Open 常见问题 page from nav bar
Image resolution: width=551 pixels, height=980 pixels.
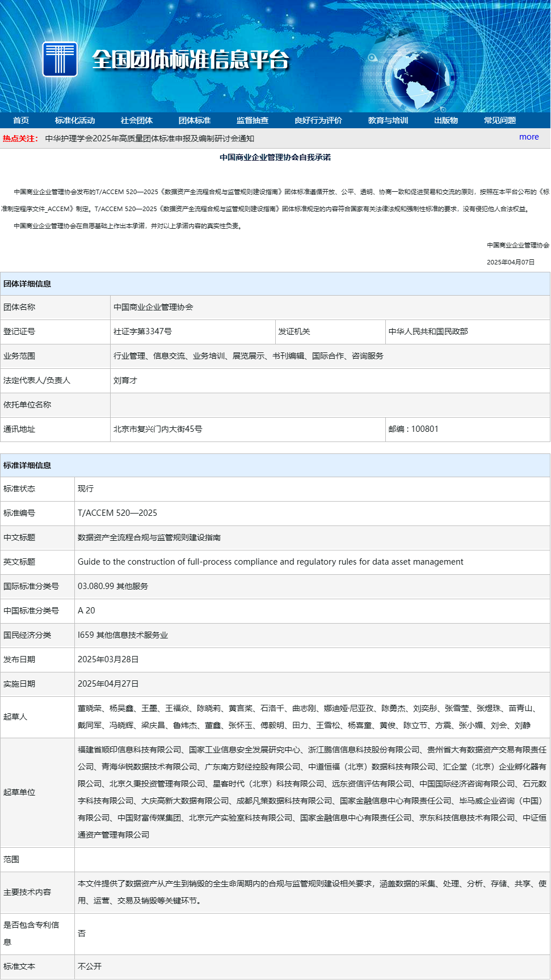(500, 120)
